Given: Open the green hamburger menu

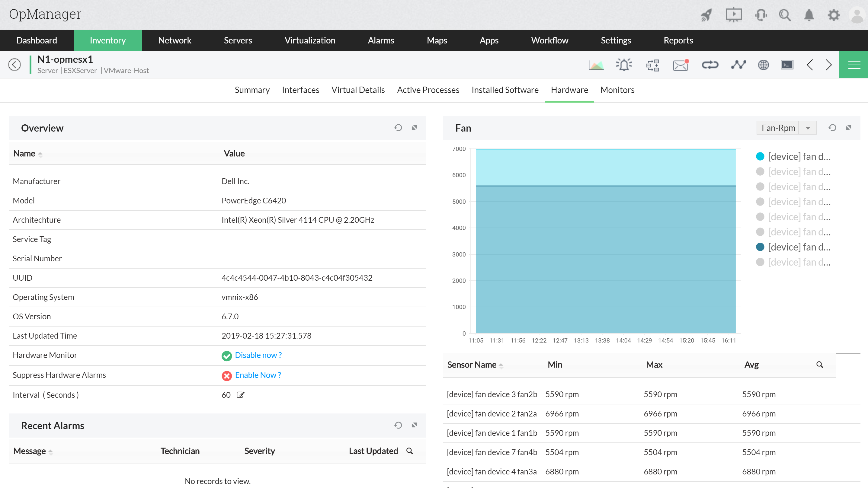Looking at the screenshot, I should (x=854, y=65).
